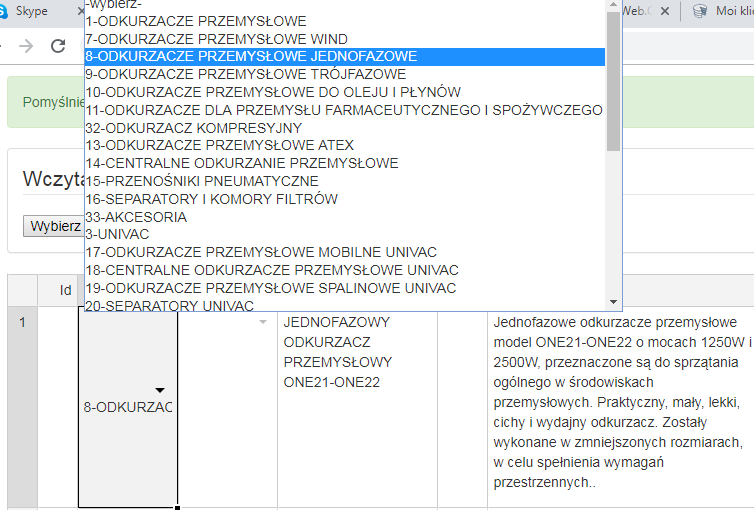
Task: Open the Moi klie browser tab
Action: 724,11
